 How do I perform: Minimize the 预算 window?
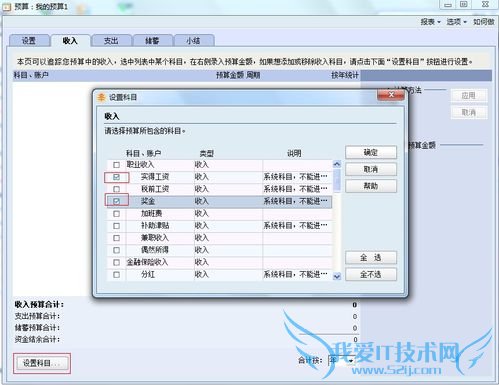click(x=448, y=5)
